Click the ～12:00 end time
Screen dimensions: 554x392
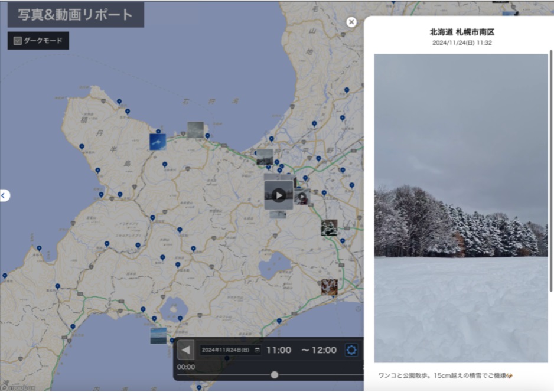(x=319, y=350)
